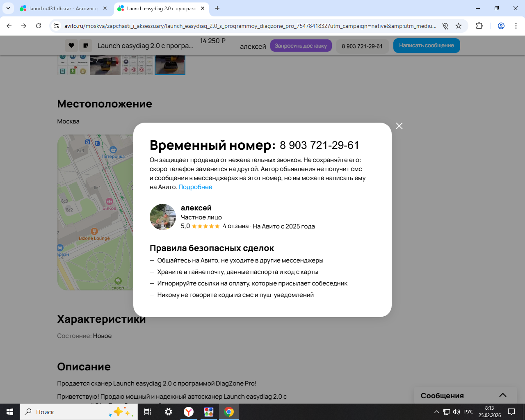Screen dimensions: 525x420
Task: Bookmark this page with the star
Action: point(459,26)
